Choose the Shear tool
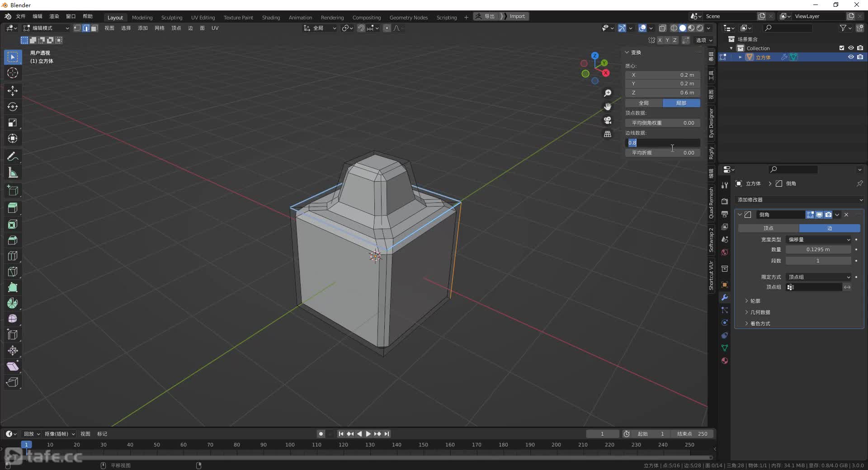 pyautogui.click(x=13, y=367)
